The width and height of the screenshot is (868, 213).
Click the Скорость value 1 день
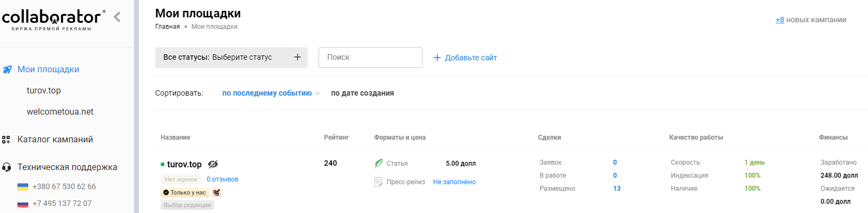click(755, 162)
